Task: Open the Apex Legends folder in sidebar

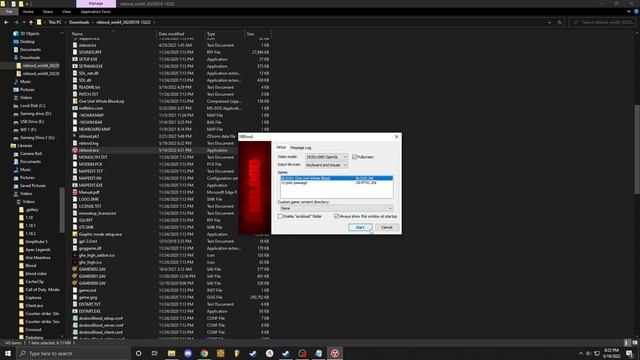Action: [38, 250]
